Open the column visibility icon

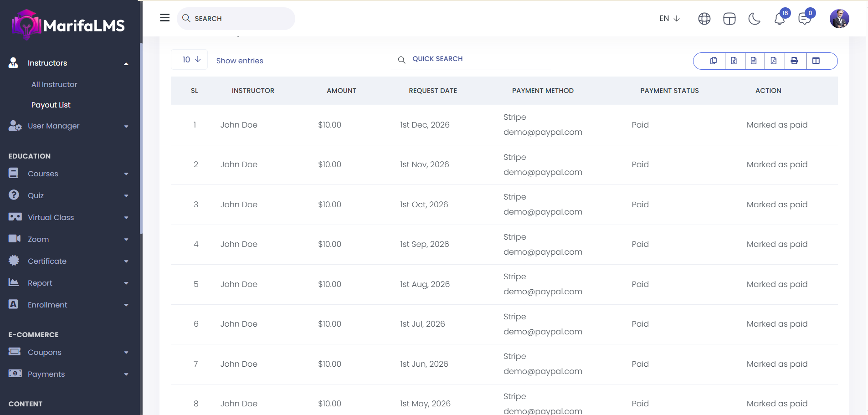coord(816,61)
